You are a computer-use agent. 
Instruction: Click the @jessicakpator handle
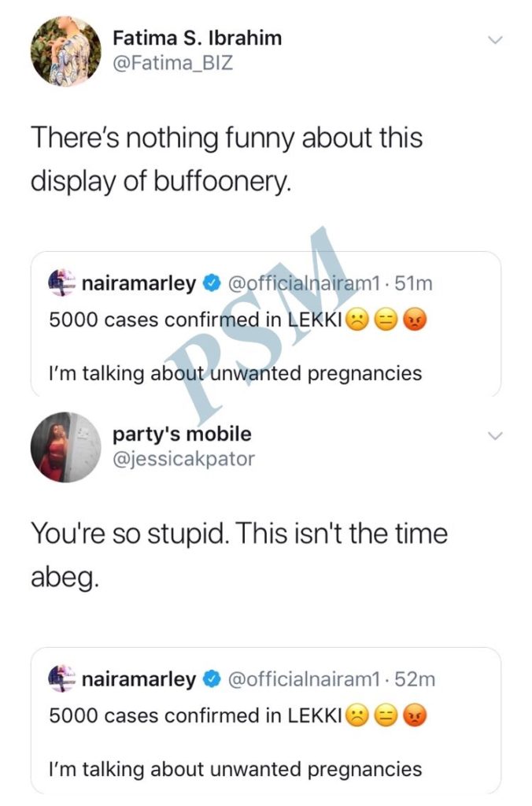coord(183,458)
